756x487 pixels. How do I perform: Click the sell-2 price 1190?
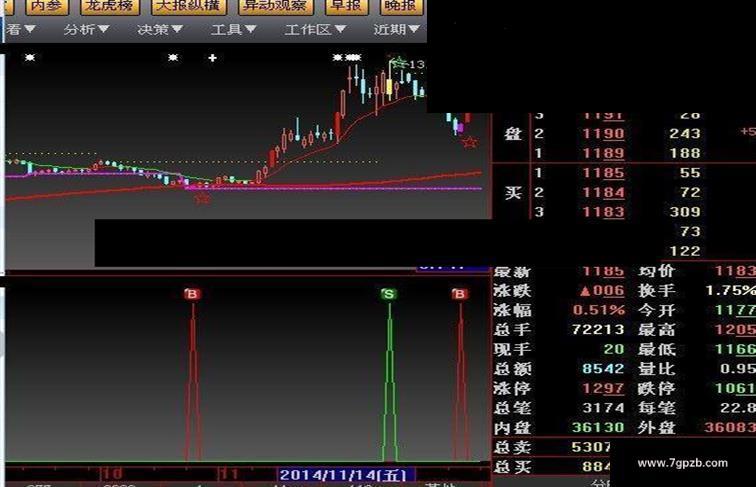pyautogui.click(x=604, y=134)
